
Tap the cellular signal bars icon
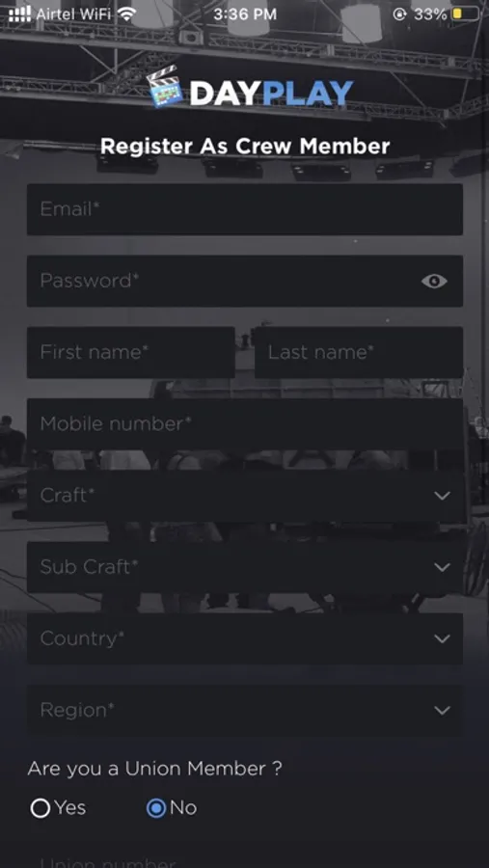(x=20, y=14)
